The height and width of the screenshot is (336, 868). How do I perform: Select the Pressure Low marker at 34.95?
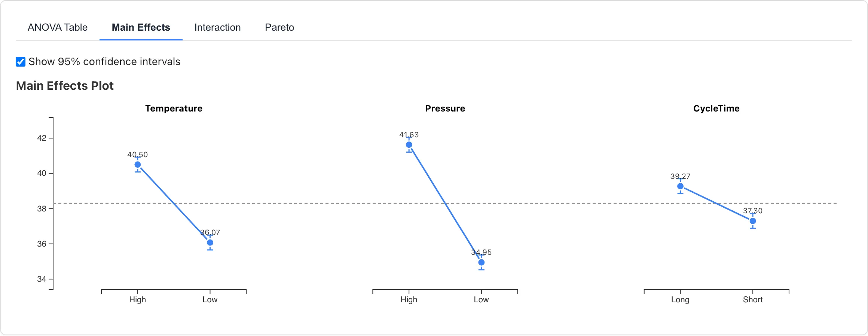[x=481, y=263]
